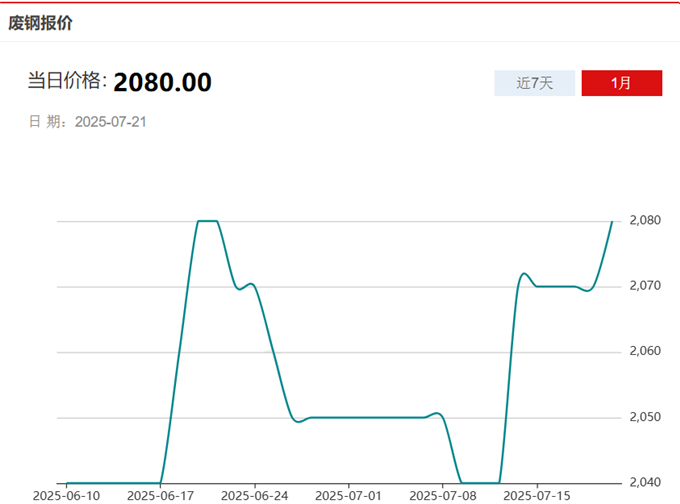Click x-axis date label 2025-07-08
Viewport: 680px width, 504px height.
(441, 495)
